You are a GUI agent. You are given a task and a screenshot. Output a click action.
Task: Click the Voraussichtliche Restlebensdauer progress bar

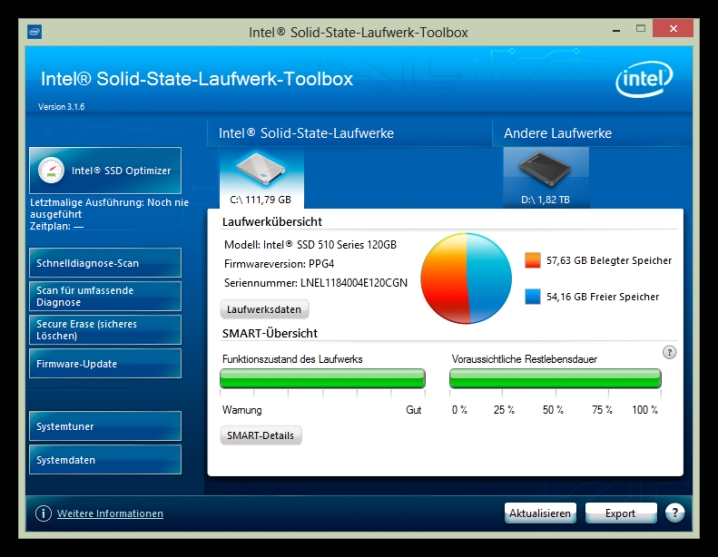(x=555, y=378)
